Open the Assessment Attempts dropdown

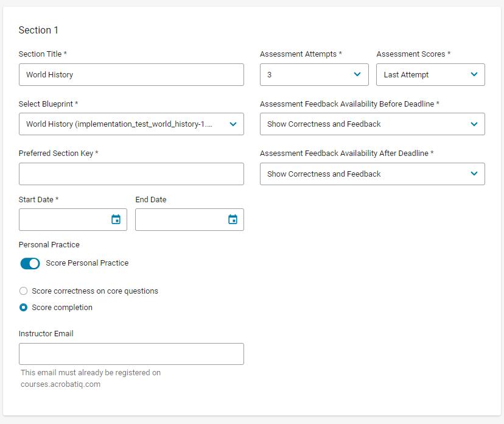pyautogui.click(x=314, y=75)
